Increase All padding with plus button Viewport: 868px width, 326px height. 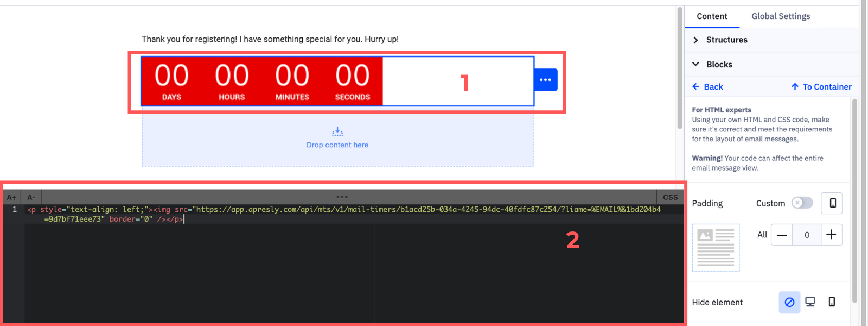tap(831, 235)
